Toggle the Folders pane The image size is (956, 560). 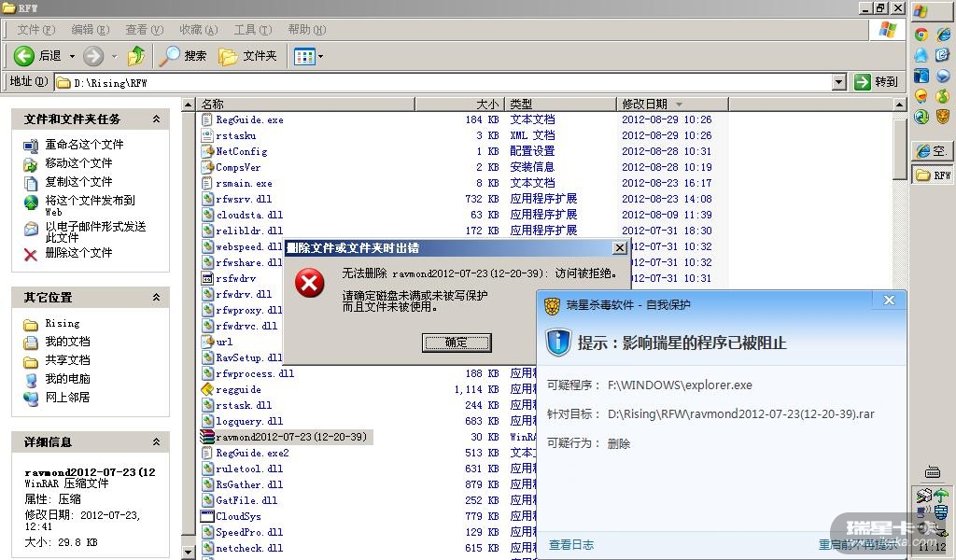pos(247,56)
